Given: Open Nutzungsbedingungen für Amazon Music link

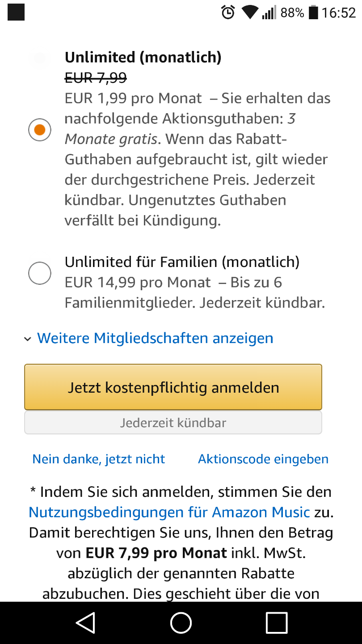Looking at the screenshot, I should pos(169,512).
